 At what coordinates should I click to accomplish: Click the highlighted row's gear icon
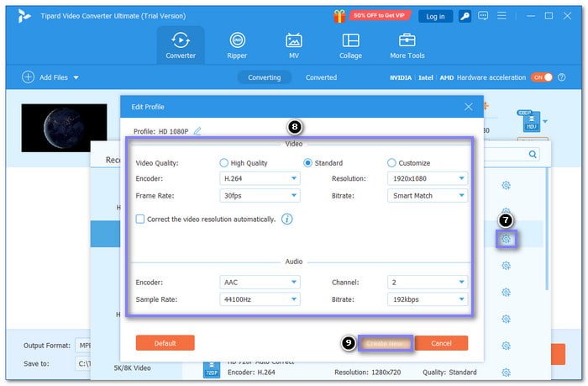point(507,239)
